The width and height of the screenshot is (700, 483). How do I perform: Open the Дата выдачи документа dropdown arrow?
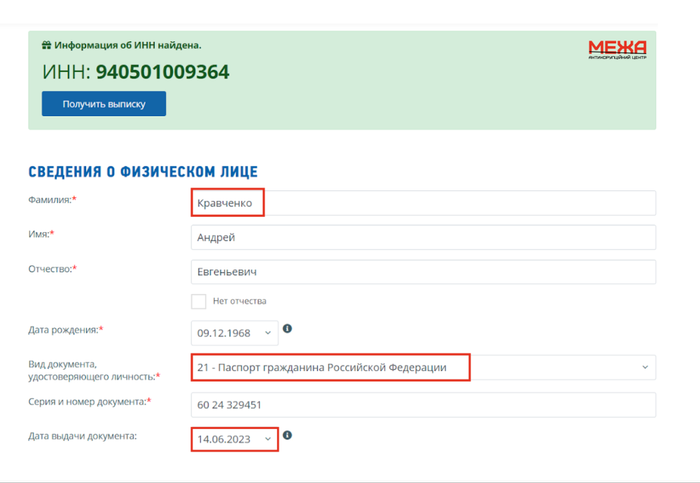[x=267, y=439]
